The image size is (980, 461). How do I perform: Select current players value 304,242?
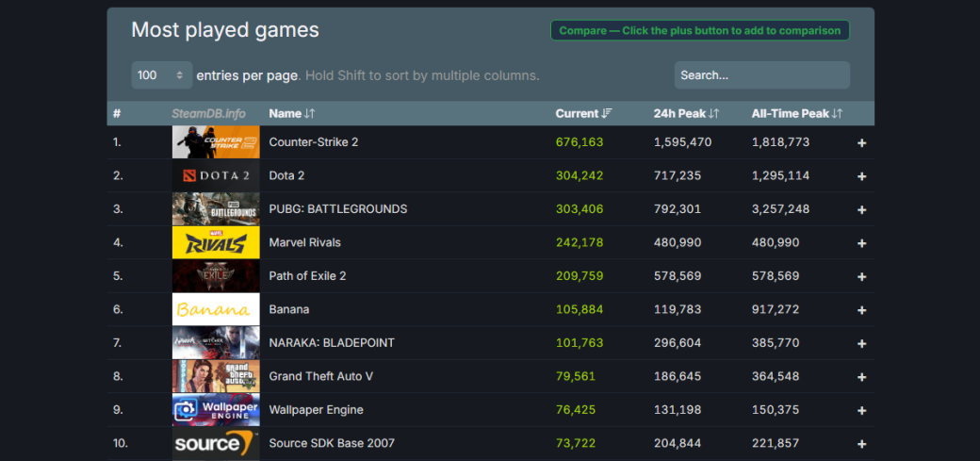pyautogui.click(x=580, y=175)
